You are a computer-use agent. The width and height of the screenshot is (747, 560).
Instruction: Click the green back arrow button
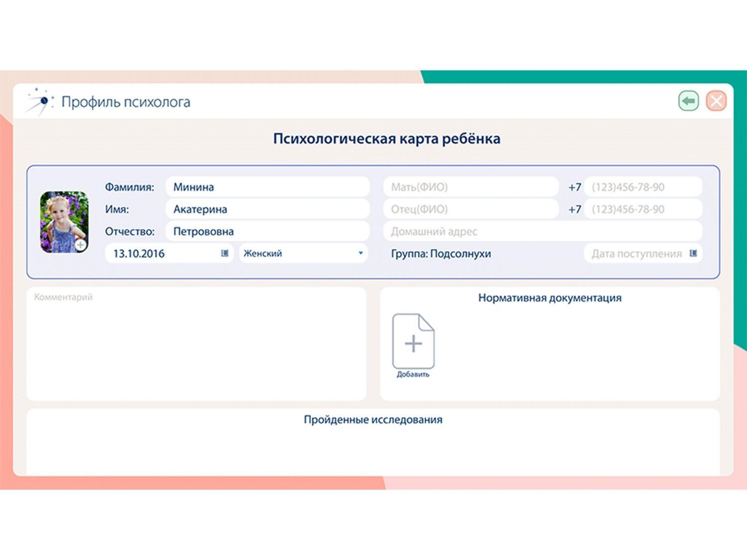(688, 101)
